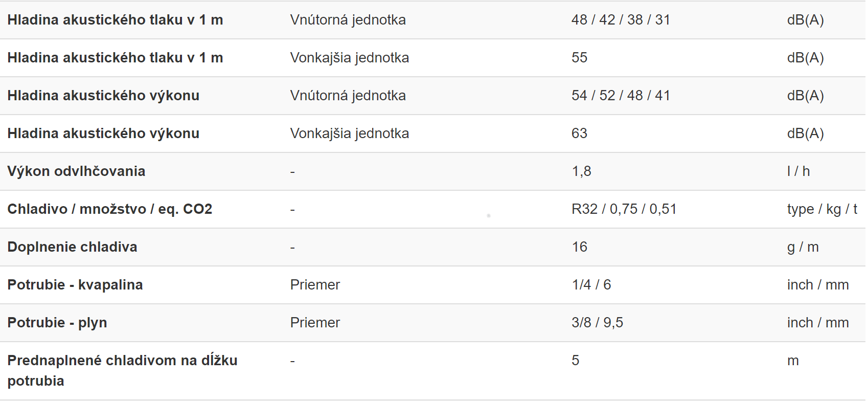Select the 'l / h' unit cell
Image resolution: width=868 pixels, height=401 pixels.
click(x=798, y=171)
